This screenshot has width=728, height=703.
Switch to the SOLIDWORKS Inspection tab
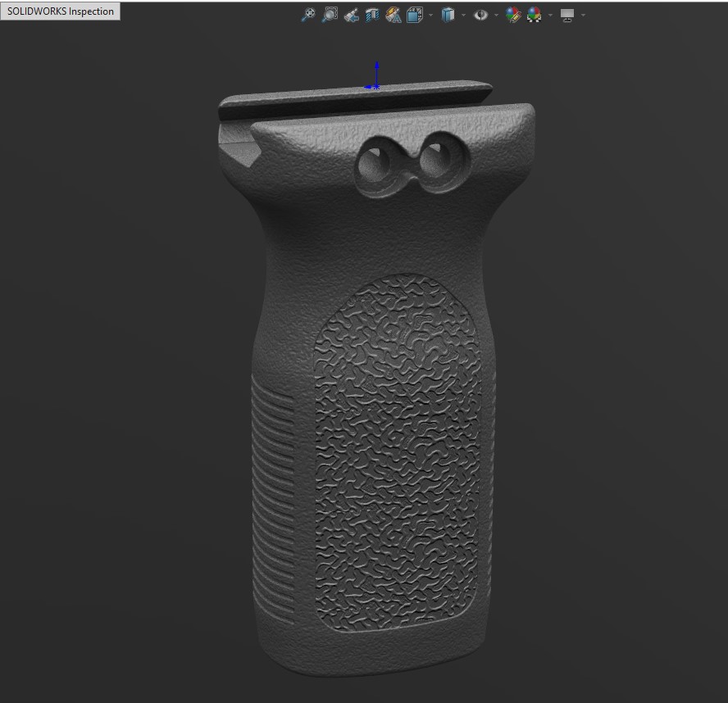point(61,11)
